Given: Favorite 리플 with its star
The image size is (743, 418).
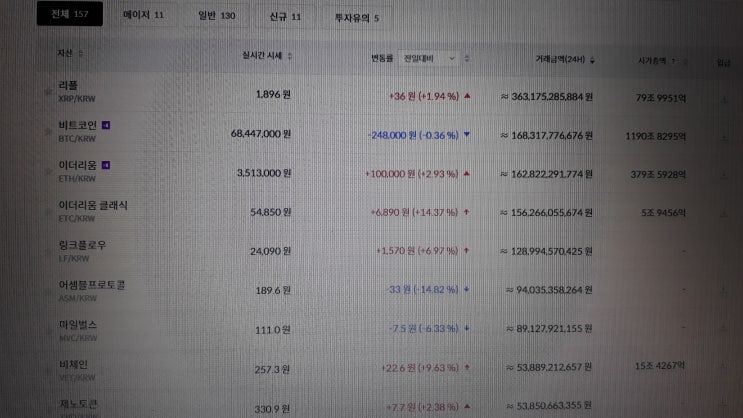Looking at the screenshot, I should pos(48,91).
